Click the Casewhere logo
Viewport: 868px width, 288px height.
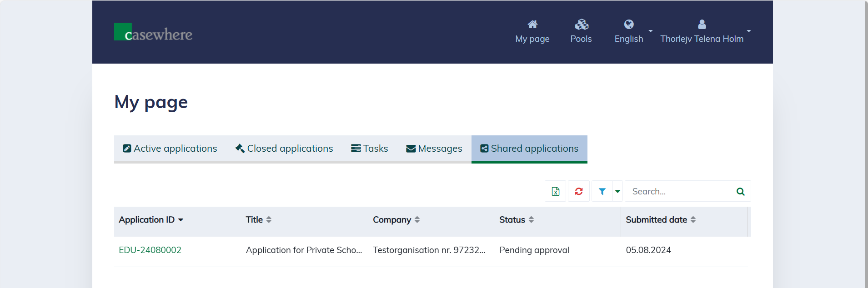click(153, 32)
